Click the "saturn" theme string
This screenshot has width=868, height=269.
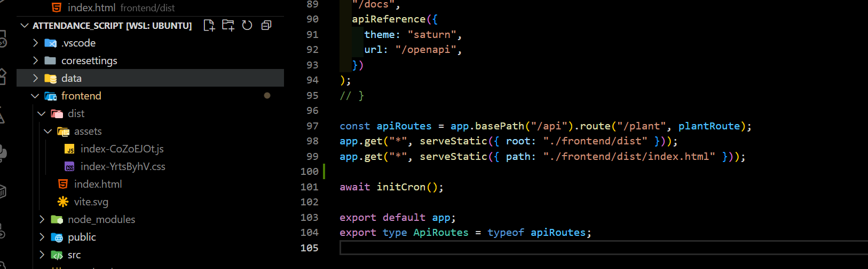(432, 34)
